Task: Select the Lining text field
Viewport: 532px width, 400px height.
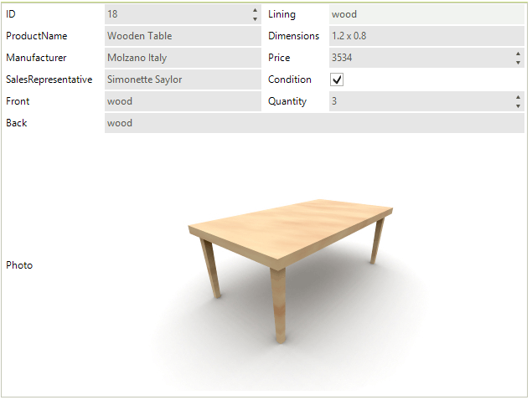Action: point(426,14)
